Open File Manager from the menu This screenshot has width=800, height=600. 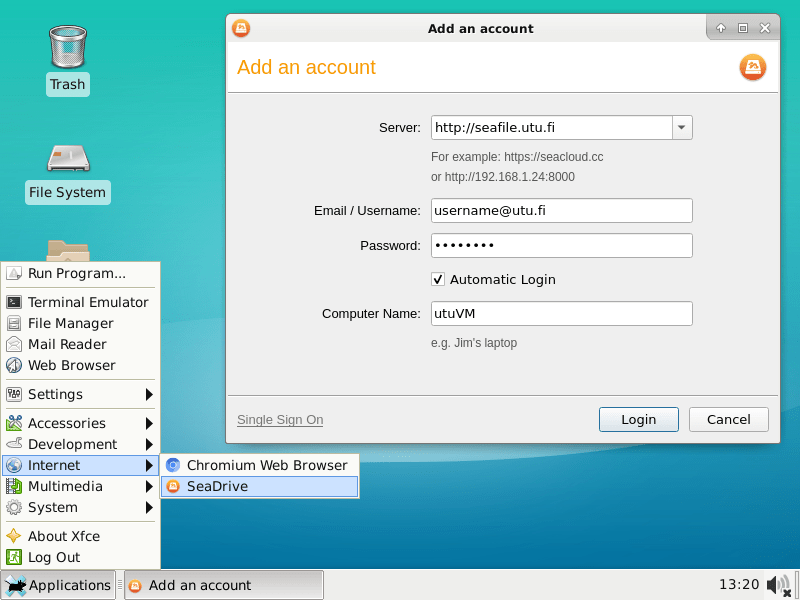(81, 323)
